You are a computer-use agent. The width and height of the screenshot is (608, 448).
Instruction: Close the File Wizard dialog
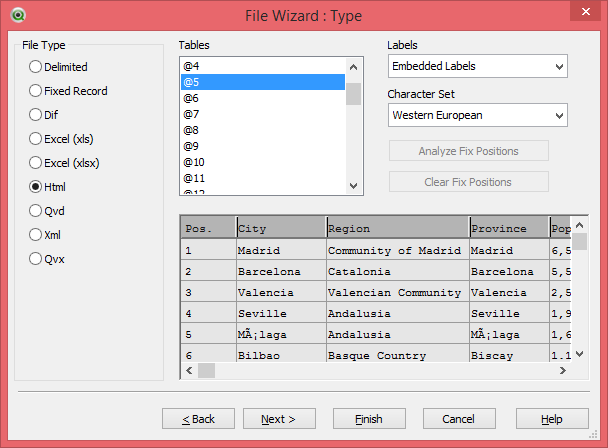coord(586,12)
